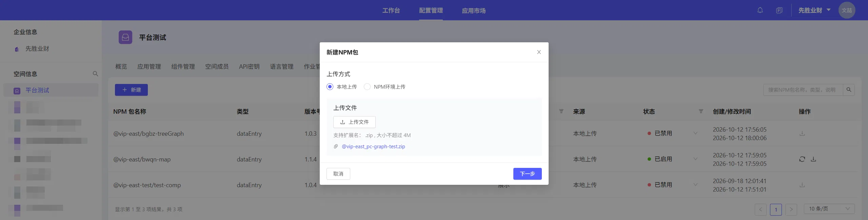Select 平台测试 in the space list
The height and width of the screenshot is (220, 868).
[51, 90]
